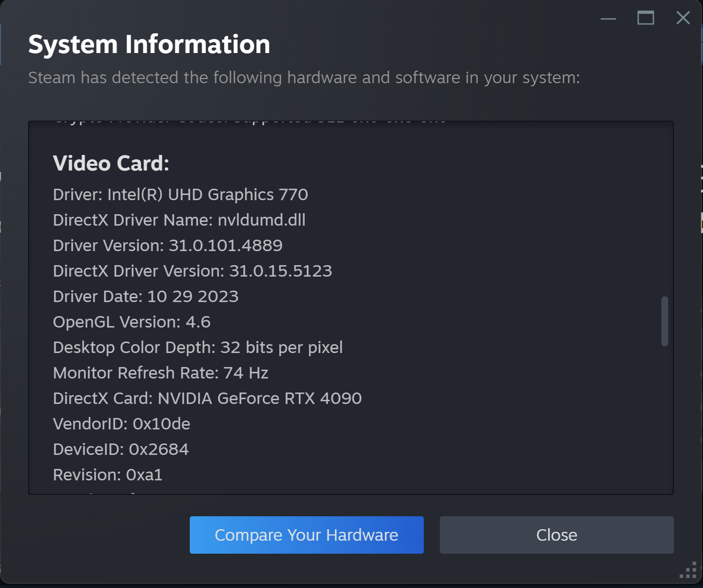
Task: Maximize the System Information window
Action: (646, 18)
